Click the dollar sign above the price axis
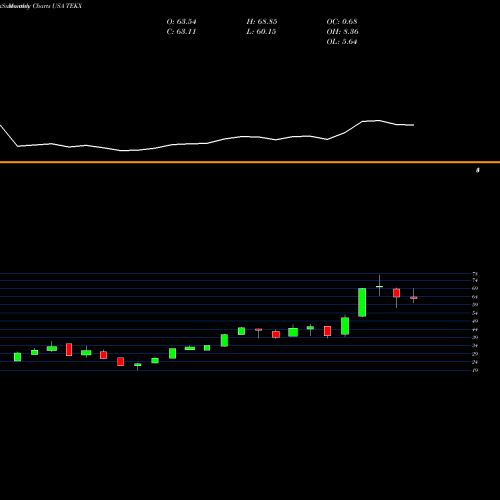This screenshot has height=500, width=500. pyautogui.click(x=478, y=170)
